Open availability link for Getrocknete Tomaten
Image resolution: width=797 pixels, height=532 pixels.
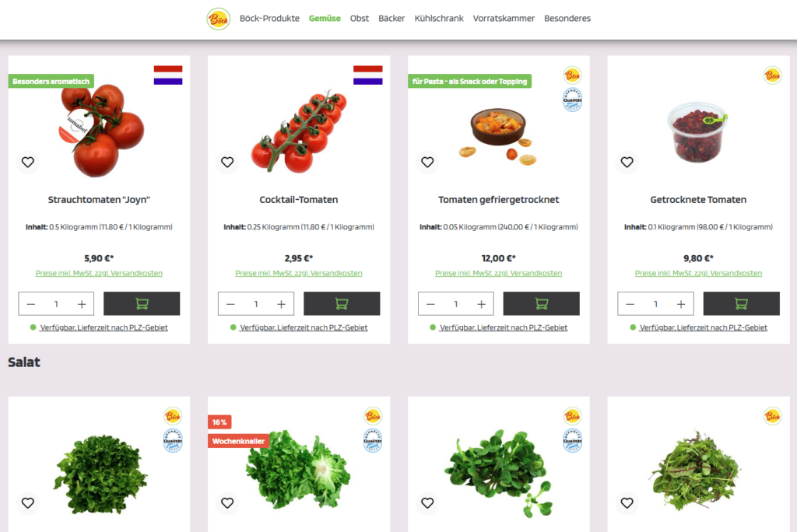(x=703, y=327)
